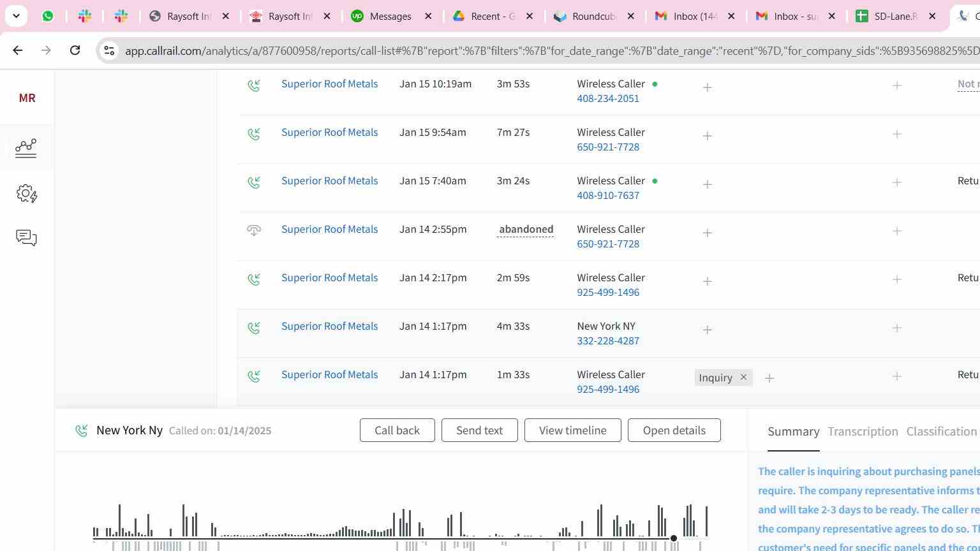The width and height of the screenshot is (980, 551).
Task: Click the Send text button
Action: pyautogui.click(x=479, y=430)
